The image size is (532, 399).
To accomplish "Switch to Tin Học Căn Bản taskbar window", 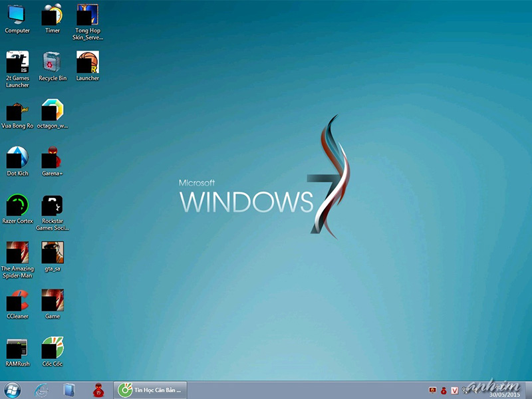I will 150,390.
